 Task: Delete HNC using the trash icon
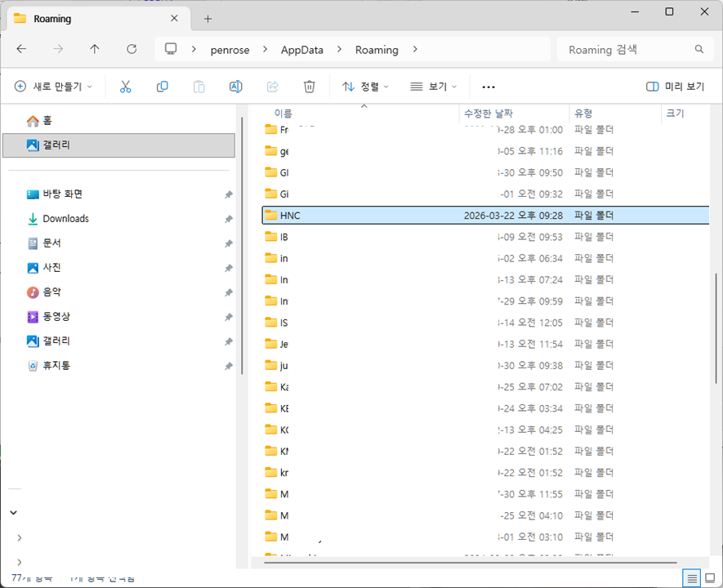point(309,87)
